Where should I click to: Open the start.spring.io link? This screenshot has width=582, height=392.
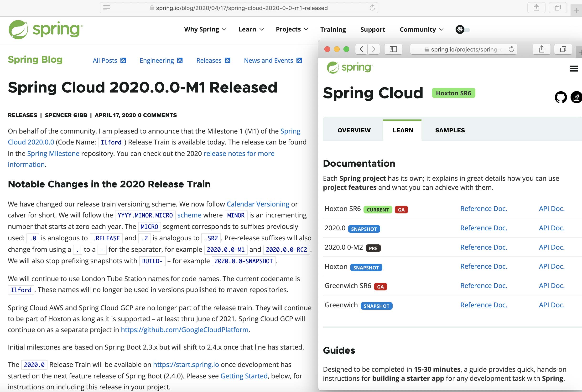tap(186, 365)
